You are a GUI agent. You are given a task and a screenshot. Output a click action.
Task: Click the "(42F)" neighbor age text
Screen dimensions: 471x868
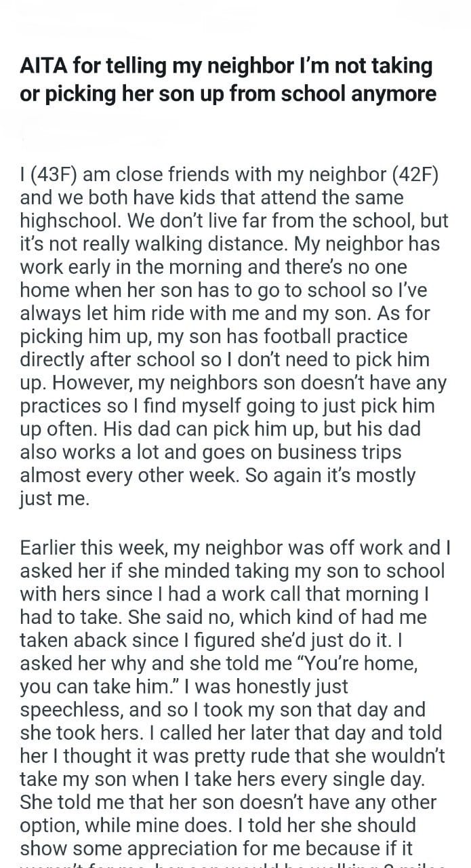(x=415, y=174)
